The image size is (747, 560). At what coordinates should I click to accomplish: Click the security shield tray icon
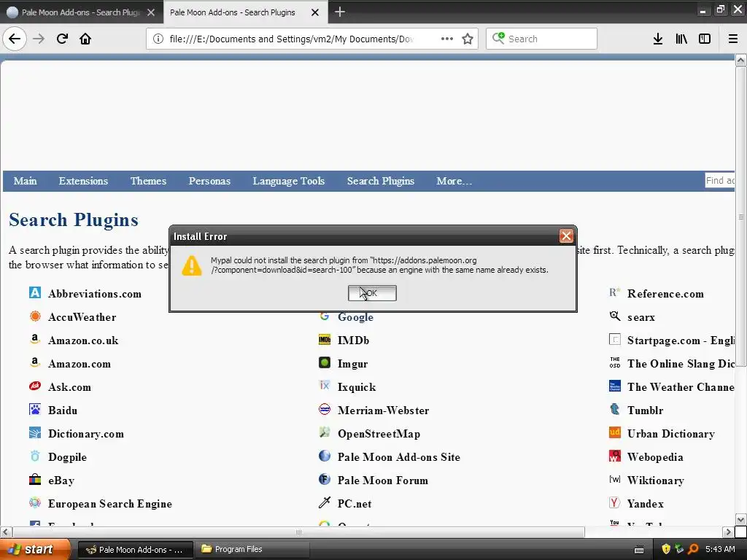[666, 549]
